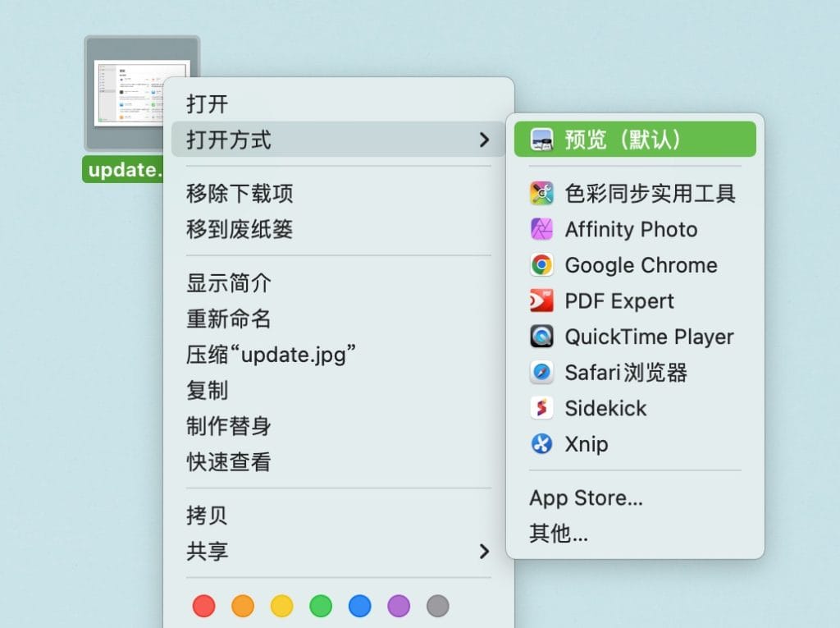Apply the gray tag color

438,606
